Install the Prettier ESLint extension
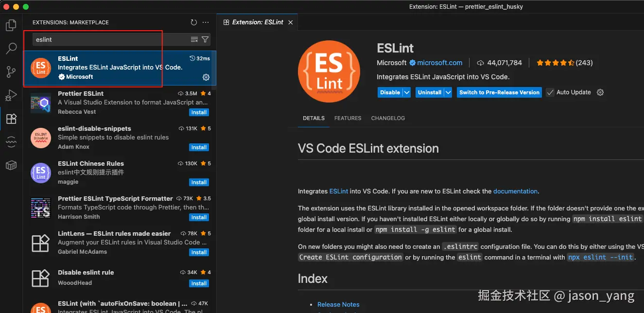644x313 pixels. [199, 112]
